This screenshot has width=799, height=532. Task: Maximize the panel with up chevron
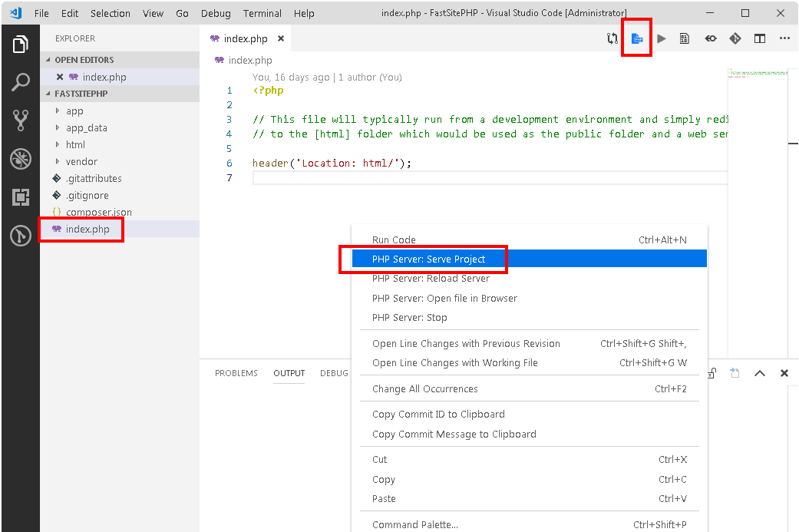tap(760, 374)
